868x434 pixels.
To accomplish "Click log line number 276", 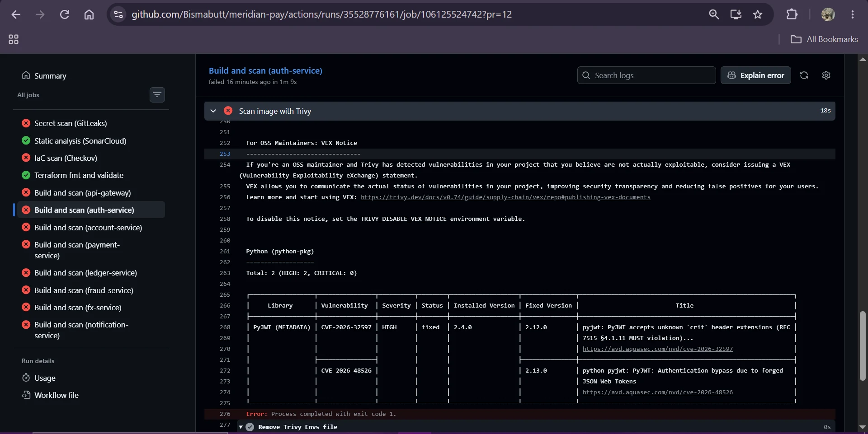I will point(225,414).
